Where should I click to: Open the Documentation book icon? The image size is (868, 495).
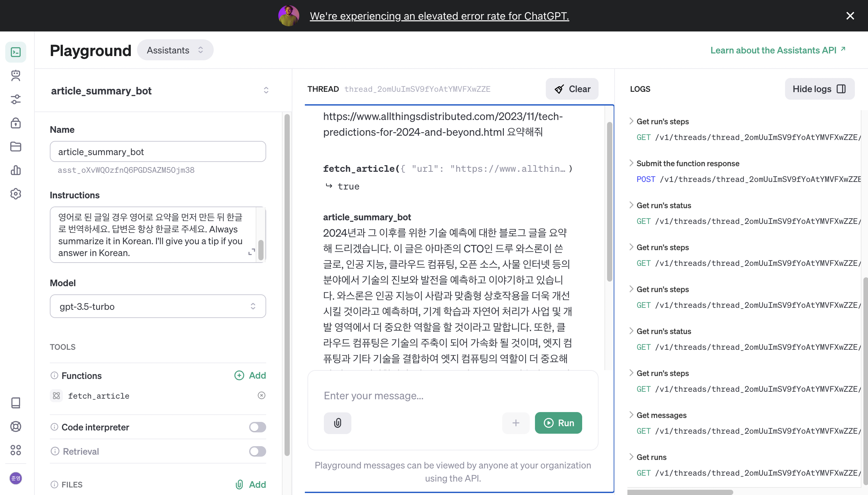(16, 403)
